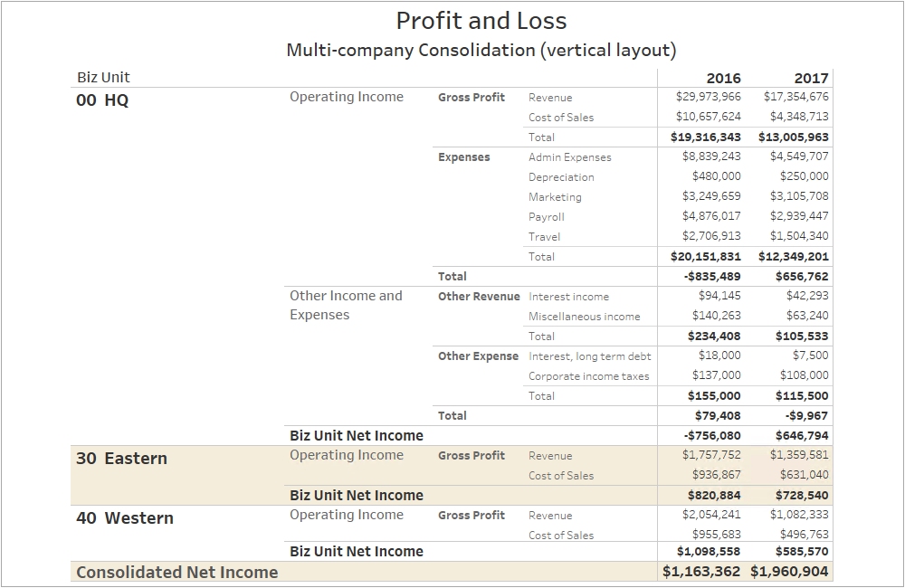The height and width of the screenshot is (588, 905).
Task: Click the Miscellaneous income row label
Action: click(x=584, y=317)
